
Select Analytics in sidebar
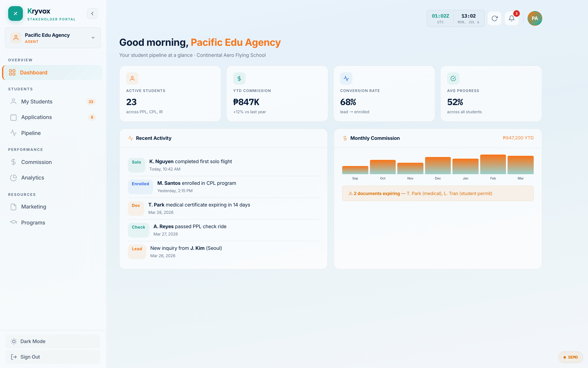coord(52,178)
